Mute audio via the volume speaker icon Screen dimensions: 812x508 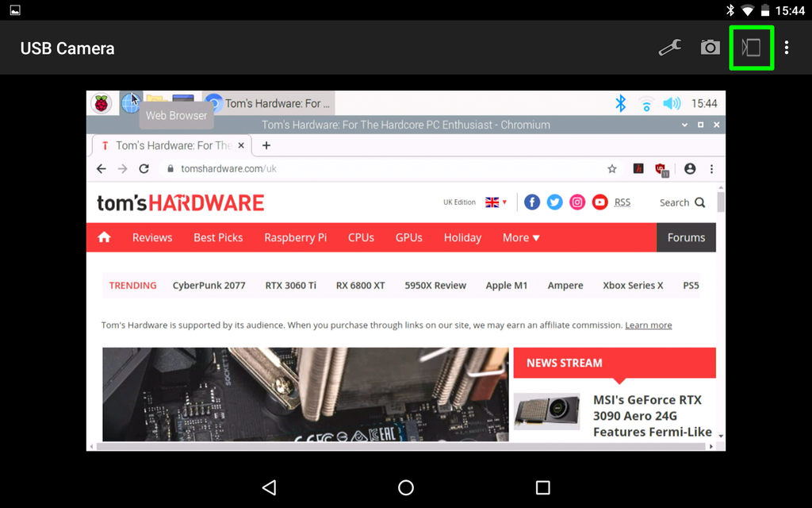pos(672,103)
